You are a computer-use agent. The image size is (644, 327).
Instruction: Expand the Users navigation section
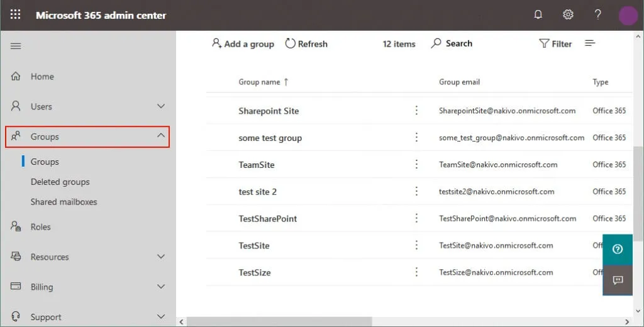click(x=161, y=106)
